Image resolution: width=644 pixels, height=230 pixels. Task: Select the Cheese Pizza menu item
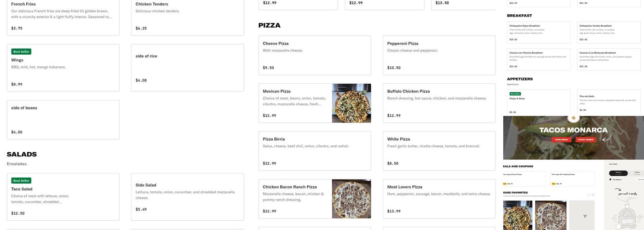click(x=315, y=55)
